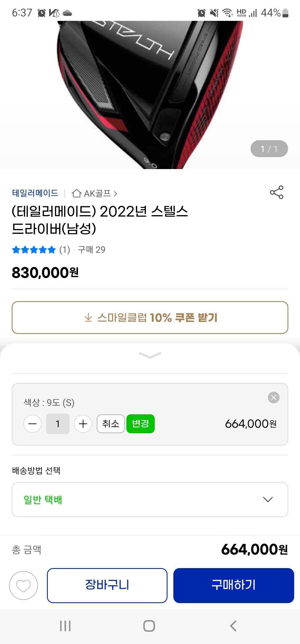The height and width of the screenshot is (644, 300).
Task: Collapse the option panel using the chevron handle
Action: 150,355
